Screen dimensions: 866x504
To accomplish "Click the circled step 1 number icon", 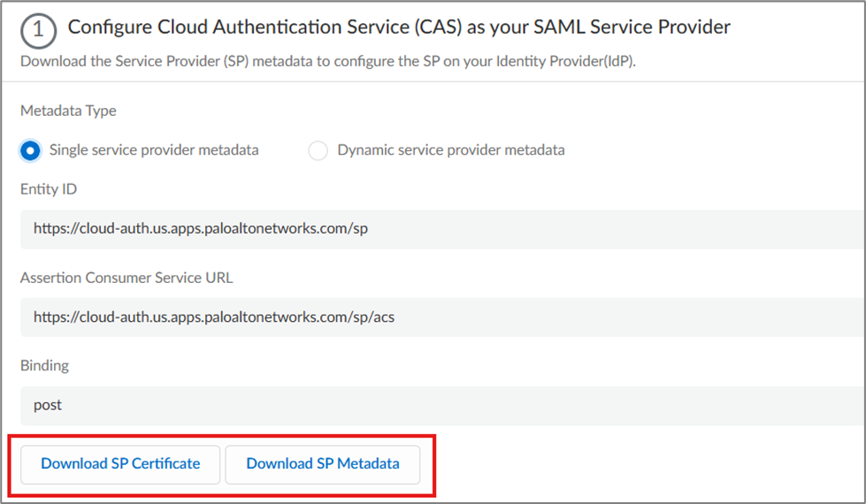I will [x=38, y=29].
